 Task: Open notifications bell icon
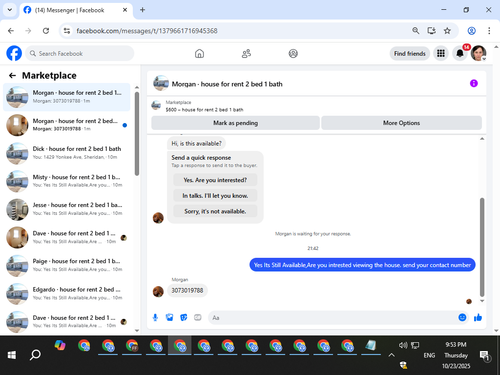[x=460, y=53]
